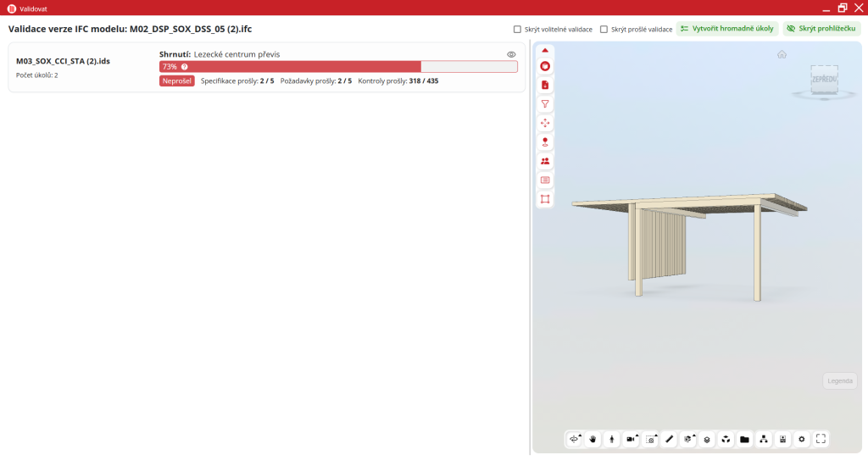Viewport: 868px width, 466px height.
Task: Check 'Skrýt volitelné validace' checkbox
Action: coord(518,29)
